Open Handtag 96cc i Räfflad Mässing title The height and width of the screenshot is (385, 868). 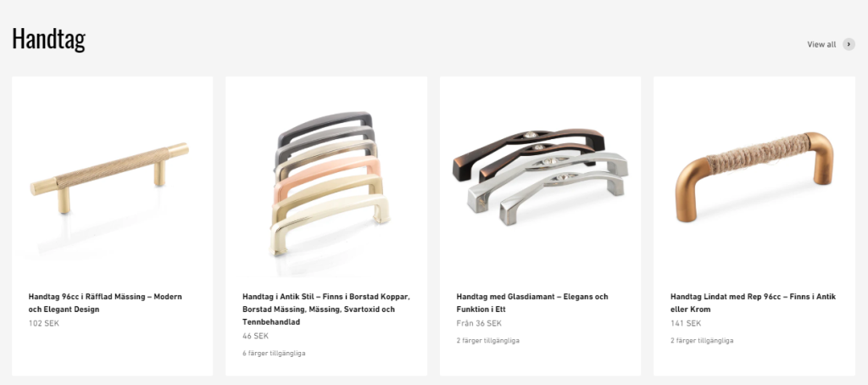[x=105, y=303]
